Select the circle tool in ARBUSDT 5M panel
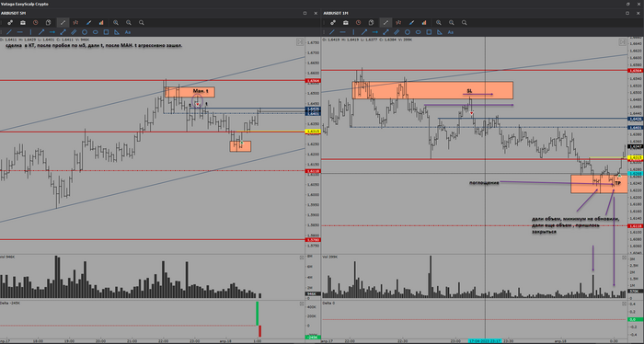Viewport: 644px width, 344px height. (85, 32)
